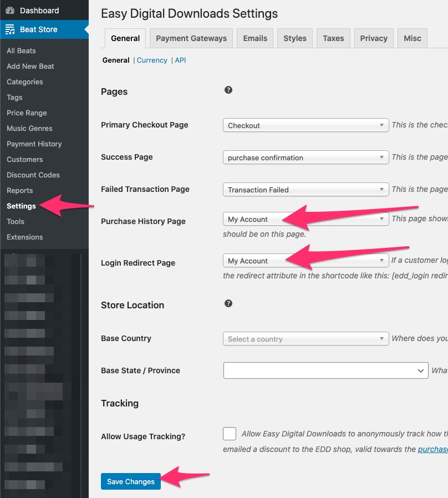Open Categories in the sidebar
This screenshot has height=498, width=448.
coord(25,82)
